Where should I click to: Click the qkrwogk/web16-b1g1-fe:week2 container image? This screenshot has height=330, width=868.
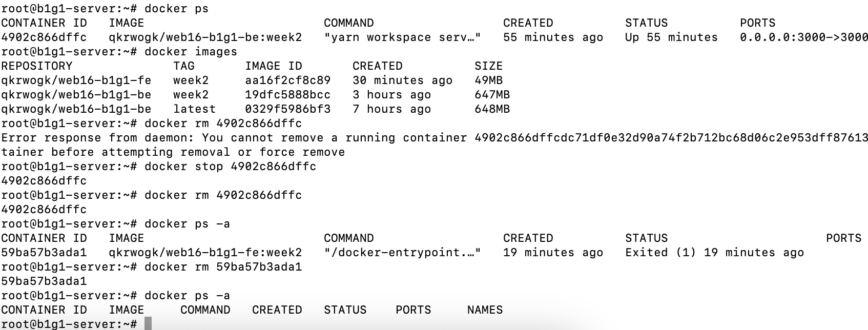click(x=205, y=253)
